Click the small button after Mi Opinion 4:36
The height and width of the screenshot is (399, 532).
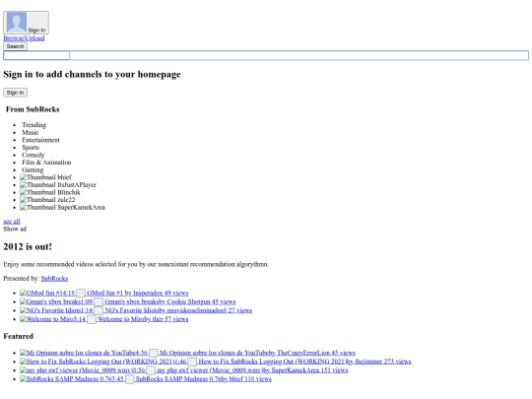click(x=154, y=354)
